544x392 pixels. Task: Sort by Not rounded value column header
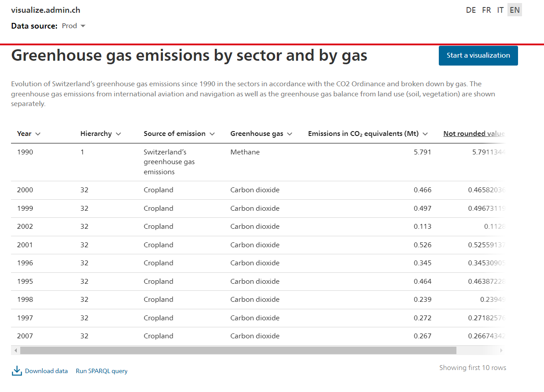[x=474, y=134]
